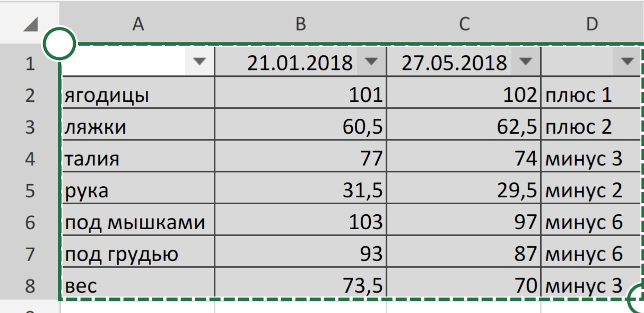Screen dimensions: 644x313
Task: Select column B header
Action: pyautogui.click(x=300, y=24)
